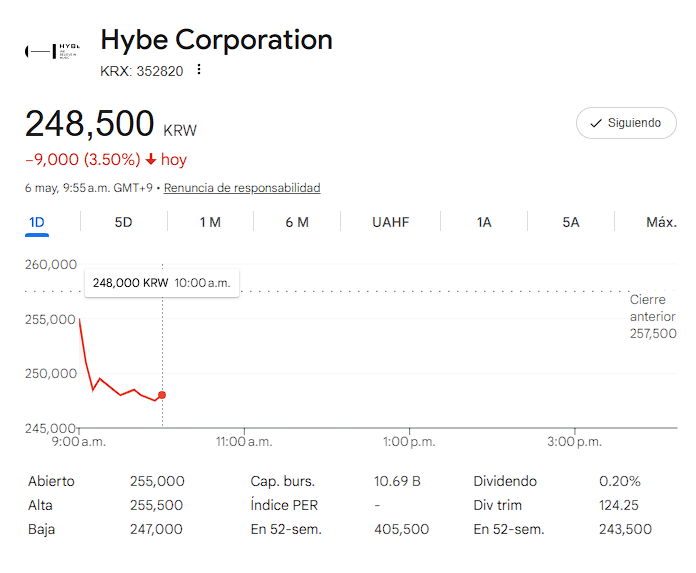
Task: Click the KRX: 352820 ticker text
Action: [142, 71]
